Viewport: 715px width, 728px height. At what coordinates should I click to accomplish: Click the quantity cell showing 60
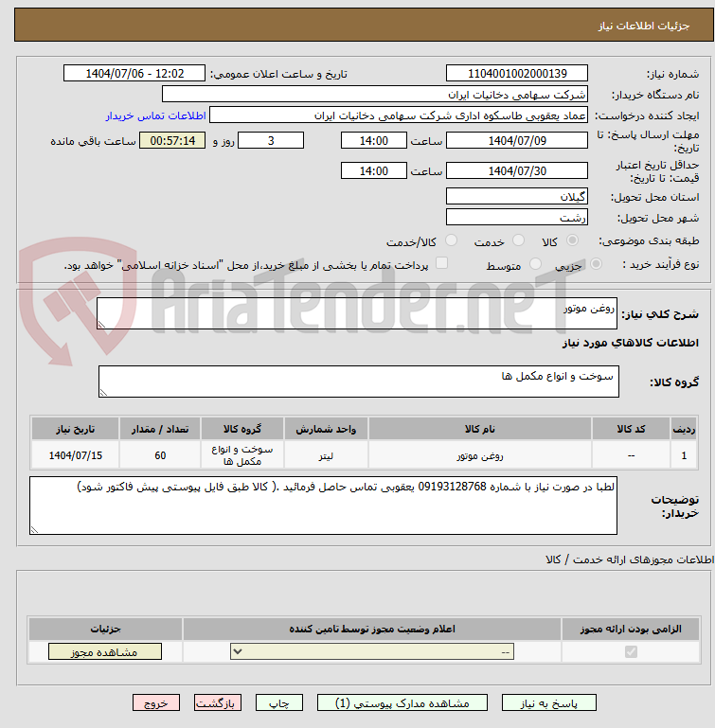160,455
